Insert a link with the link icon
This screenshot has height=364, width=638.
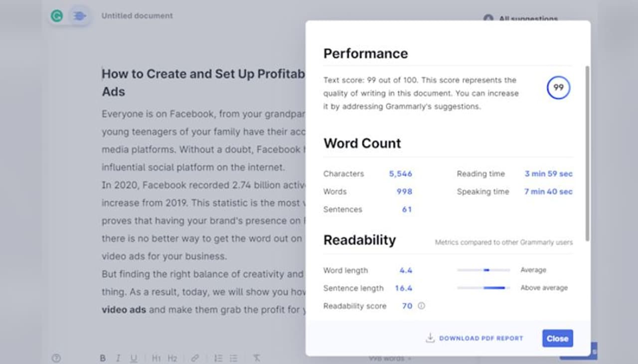(195, 358)
